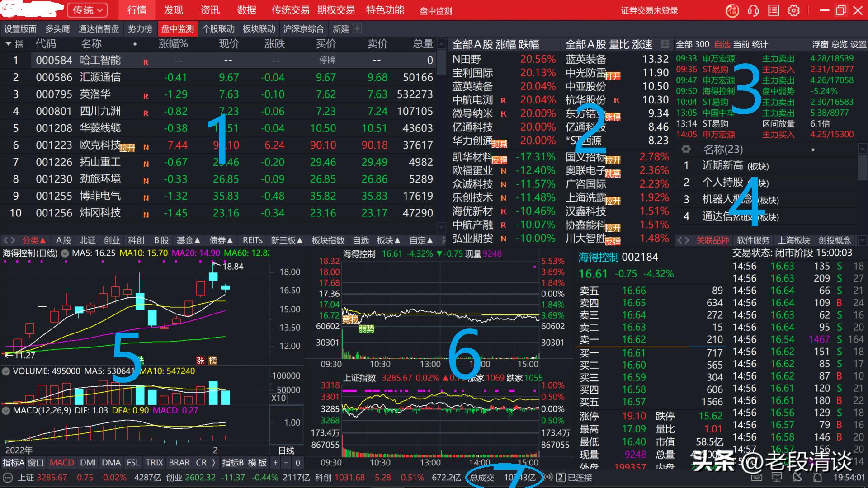Select the MACD indicator button at bottom
This screenshot has height=488, width=868.
pos(61,462)
